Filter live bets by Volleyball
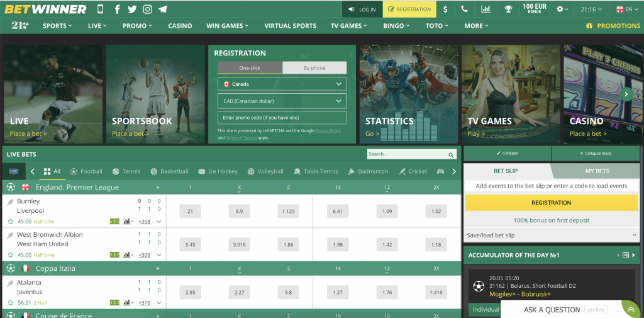 [266, 171]
